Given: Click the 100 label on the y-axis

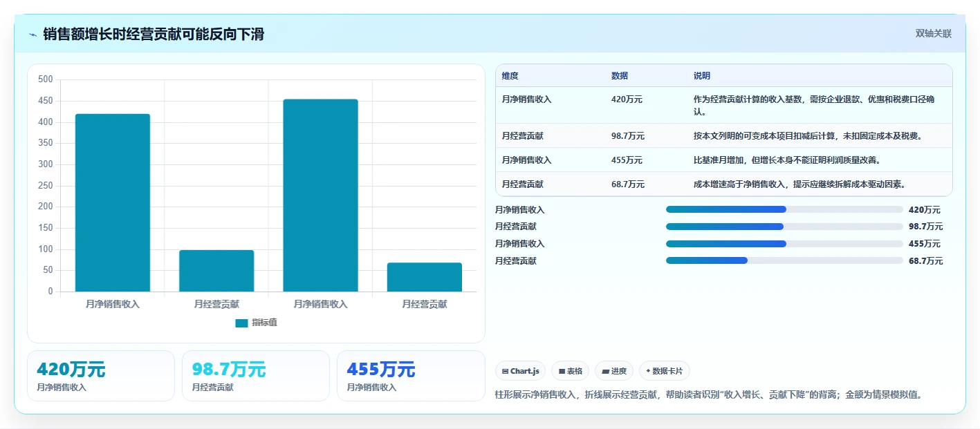Looking at the screenshot, I should click(x=46, y=249).
